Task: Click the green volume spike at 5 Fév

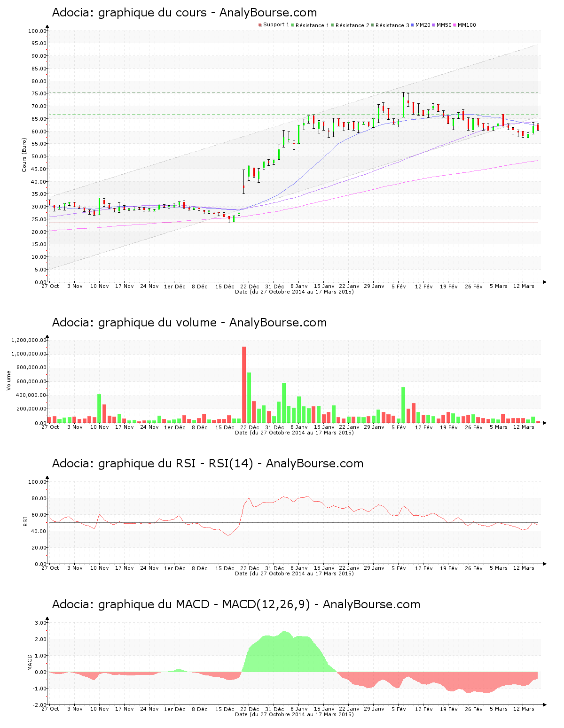Action: [x=403, y=405]
